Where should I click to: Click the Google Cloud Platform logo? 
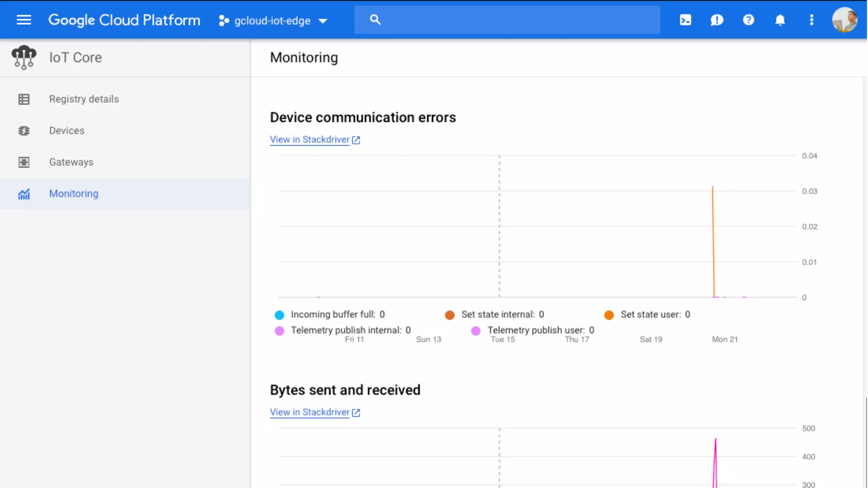click(124, 20)
